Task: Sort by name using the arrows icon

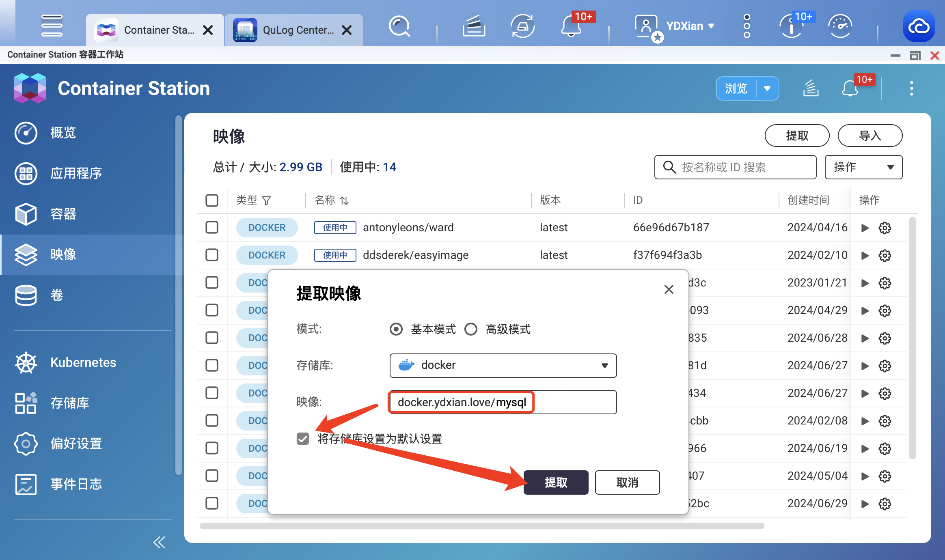Action: pyautogui.click(x=344, y=200)
